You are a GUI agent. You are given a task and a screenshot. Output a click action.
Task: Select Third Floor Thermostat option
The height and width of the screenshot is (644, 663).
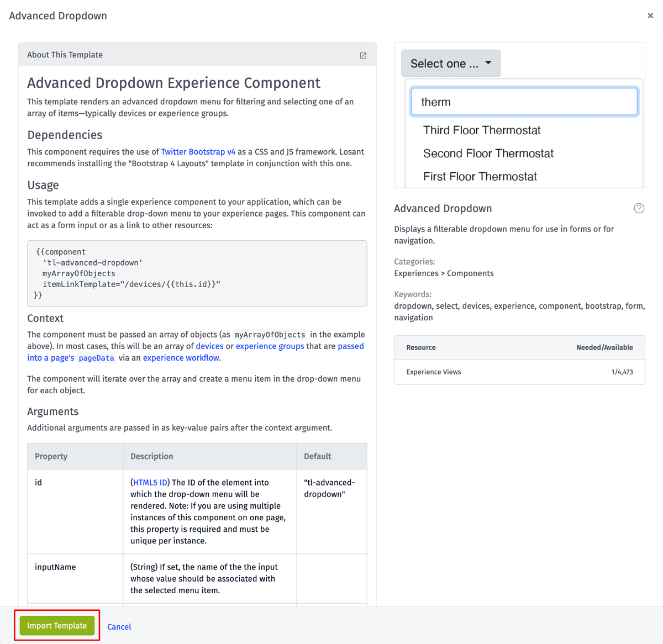click(482, 130)
